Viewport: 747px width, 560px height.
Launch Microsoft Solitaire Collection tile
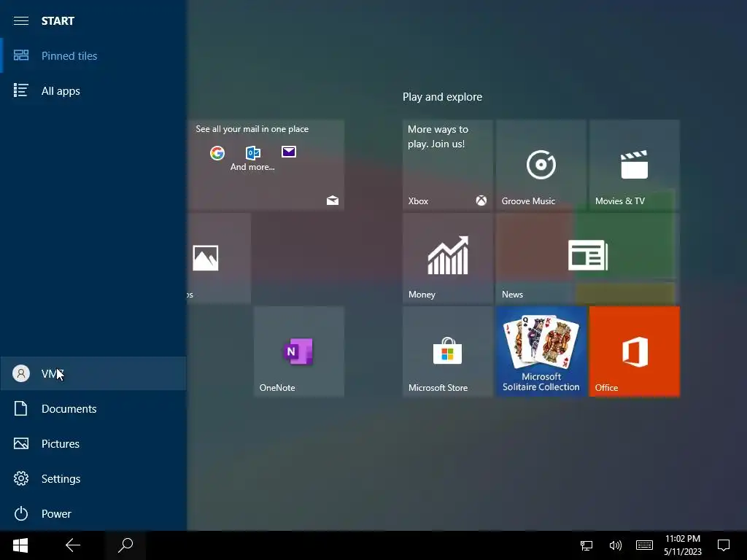541,351
